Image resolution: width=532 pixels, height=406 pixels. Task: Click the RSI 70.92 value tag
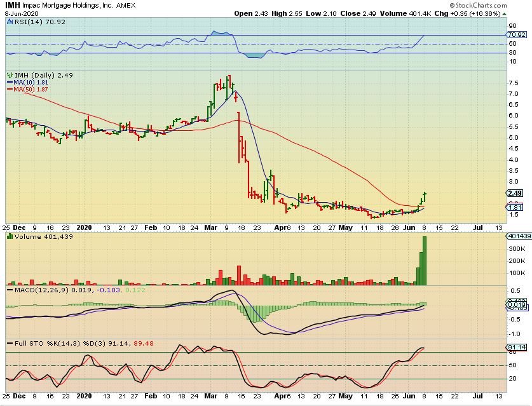[517, 34]
